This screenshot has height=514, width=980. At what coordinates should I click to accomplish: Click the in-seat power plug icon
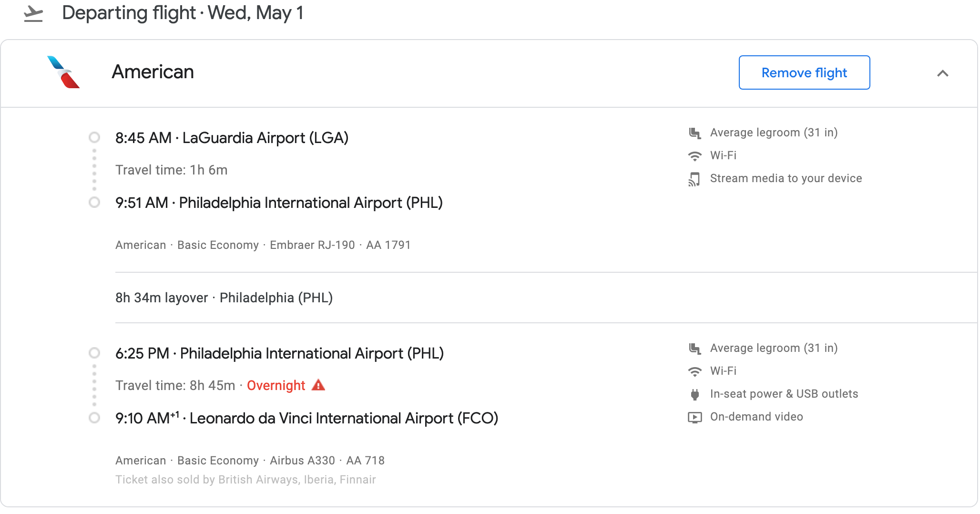tap(695, 394)
